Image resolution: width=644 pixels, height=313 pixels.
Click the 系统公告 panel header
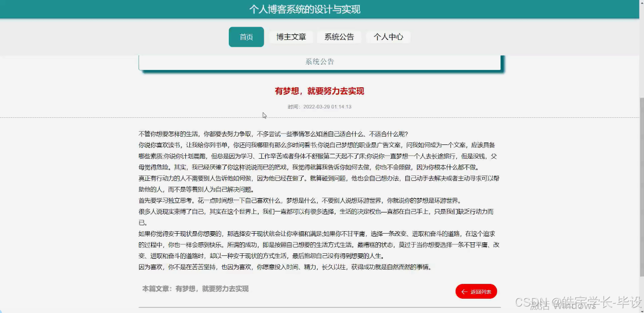tap(320, 61)
